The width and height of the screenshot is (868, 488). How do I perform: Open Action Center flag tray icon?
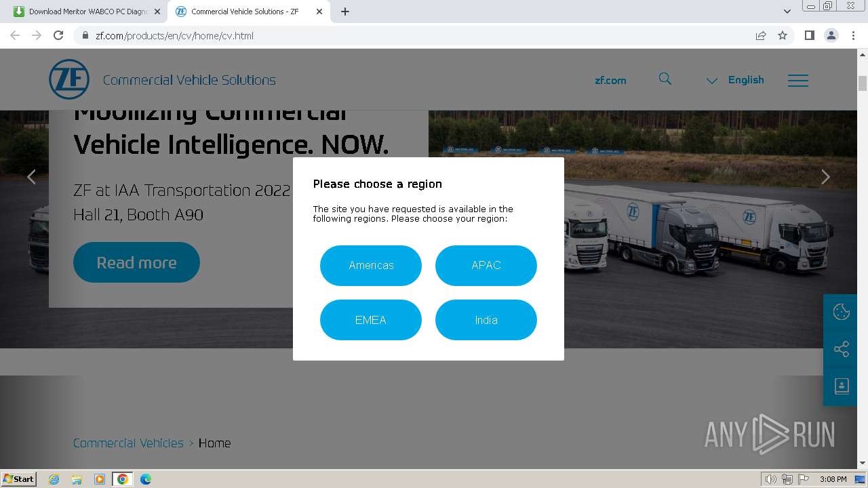[x=804, y=479]
